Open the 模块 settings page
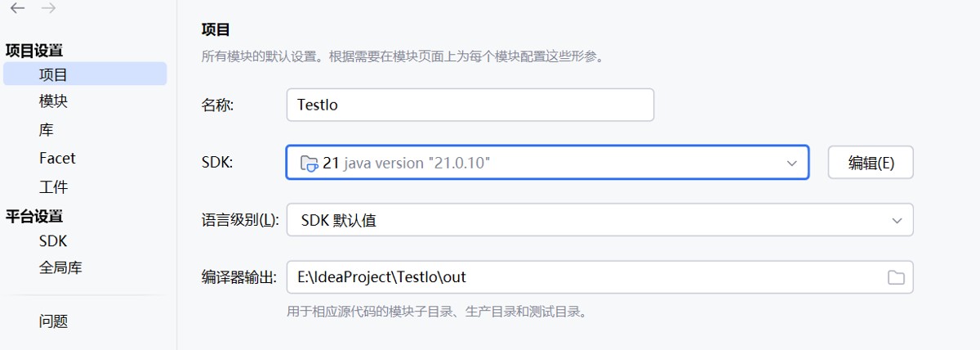Image resolution: width=980 pixels, height=350 pixels. click(x=53, y=101)
